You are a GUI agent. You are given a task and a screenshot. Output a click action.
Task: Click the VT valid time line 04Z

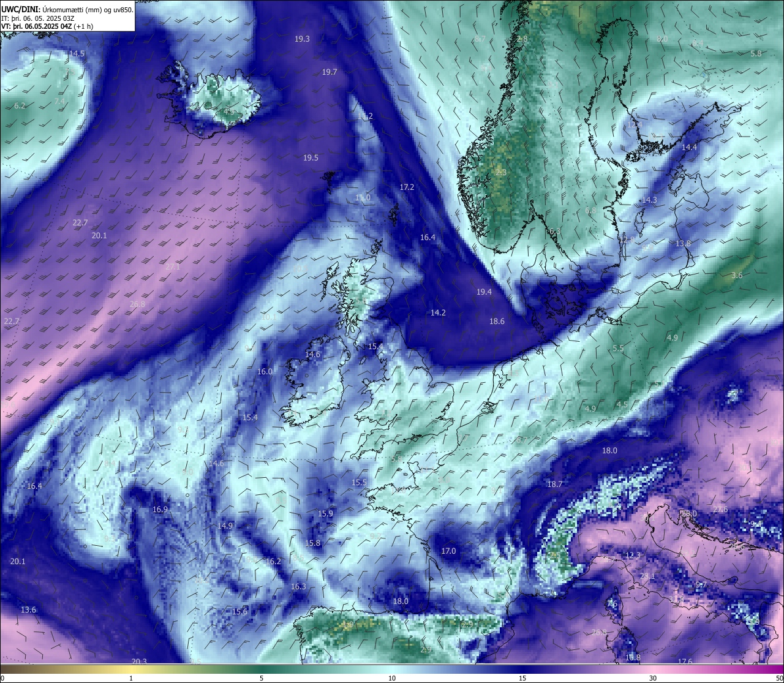tap(47, 26)
